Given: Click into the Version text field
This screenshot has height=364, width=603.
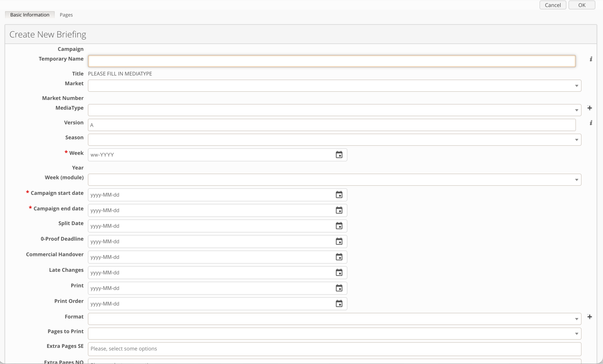Looking at the screenshot, I should click(x=332, y=125).
